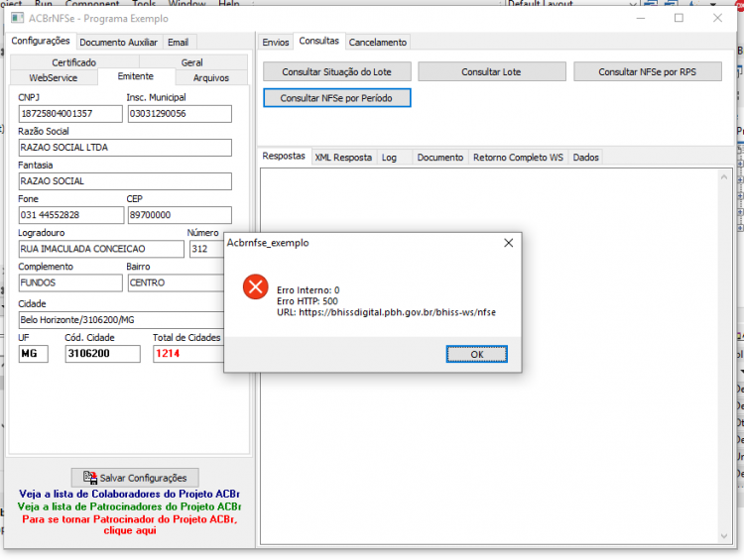Close the Acbrnfse_exemplo error dialog
The width and height of the screenshot is (744, 560).
point(508,243)
